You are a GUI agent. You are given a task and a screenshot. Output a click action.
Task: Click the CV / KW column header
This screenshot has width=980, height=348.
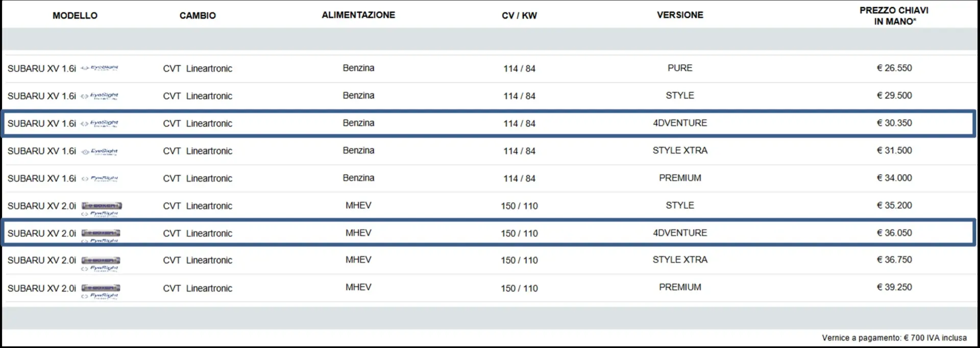point(519,15)
